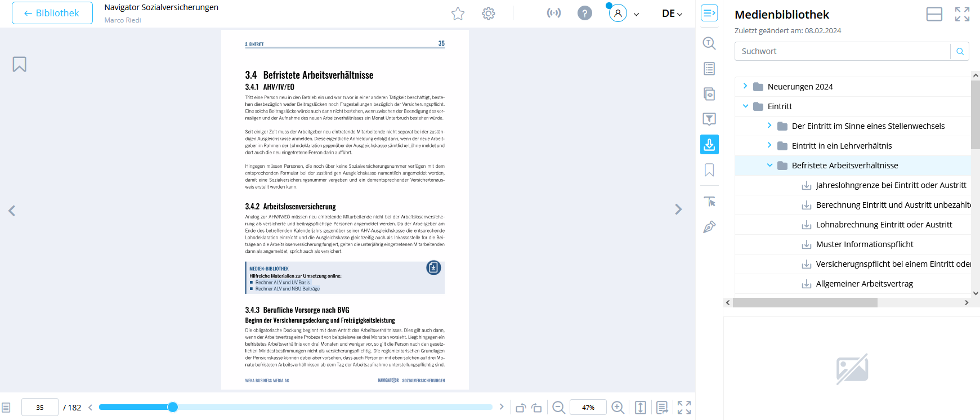Select Muster Informationspflicht in the tree
This screenshot has height=420, width=980.
[x=865, y=244]
